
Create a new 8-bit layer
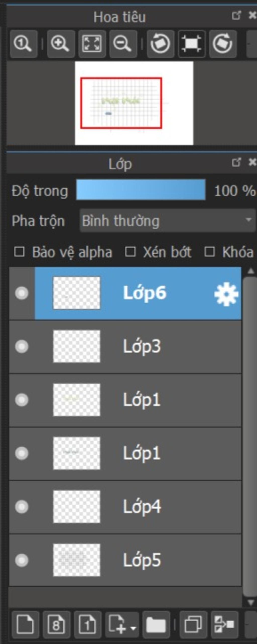[56, 624]
